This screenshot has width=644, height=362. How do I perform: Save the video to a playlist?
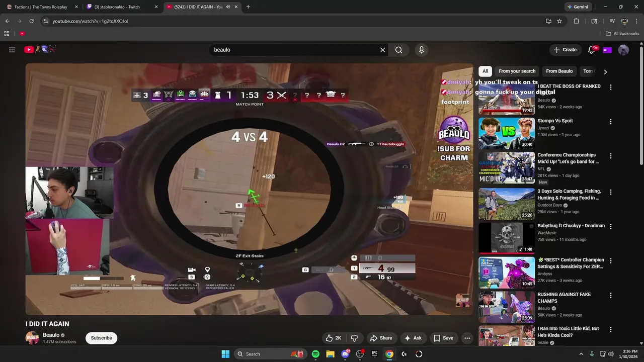[x=443, y=338]
